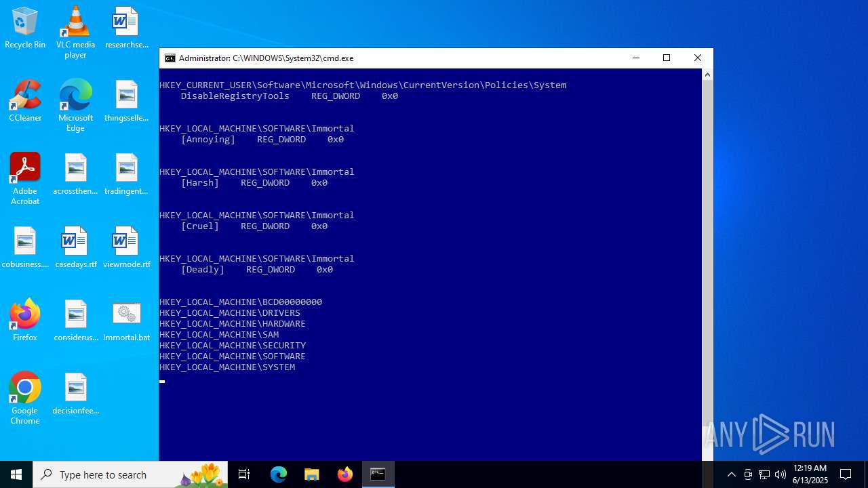This screenshot has width=868, height=488.
Task: Click HKEY_LOCAL_MACHINE\BCD00000000 line
Action: pyautogui.click(x=241, y=302)
